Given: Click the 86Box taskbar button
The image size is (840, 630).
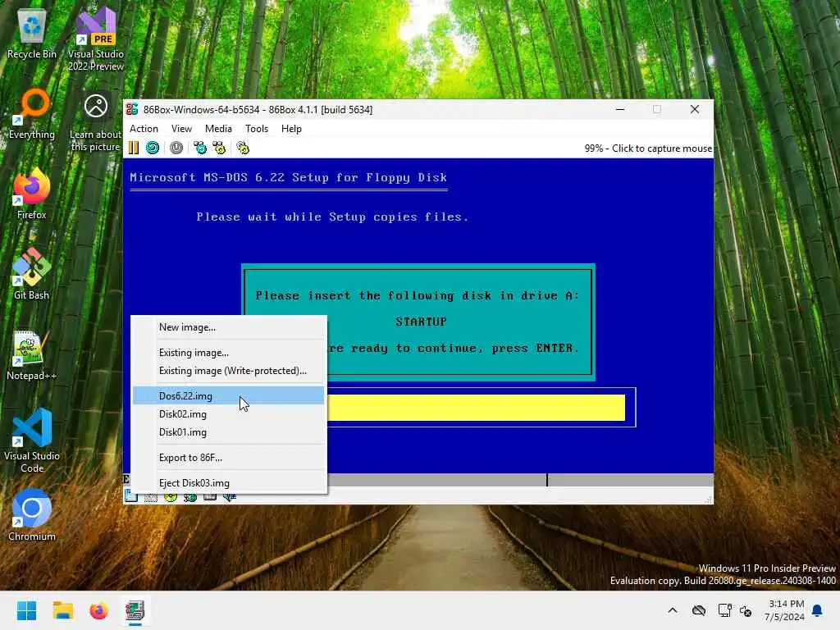Looking at the screenshot, I should click(x=135, y=610).
